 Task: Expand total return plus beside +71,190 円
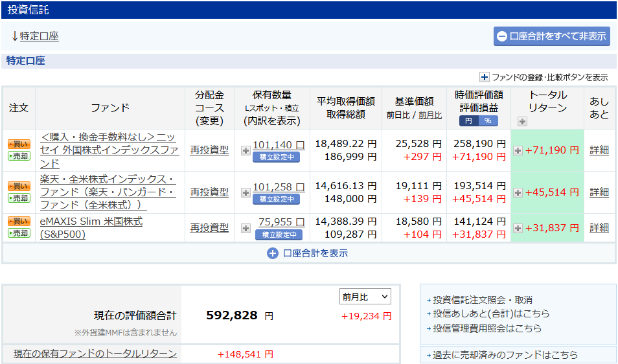tap(518, 150)
